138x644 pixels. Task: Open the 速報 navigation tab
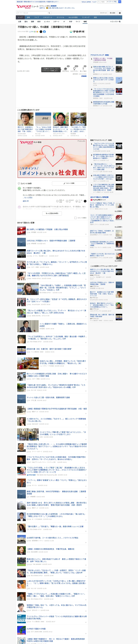28,17
